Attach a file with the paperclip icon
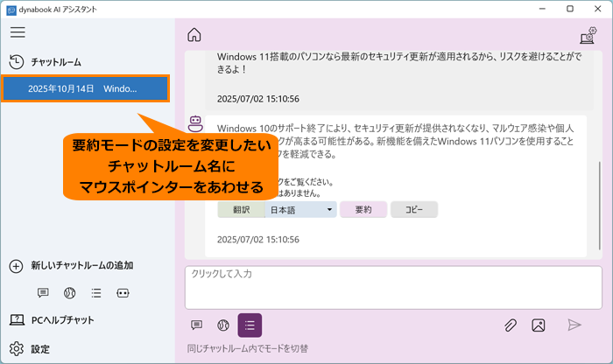 pos(511,325)
